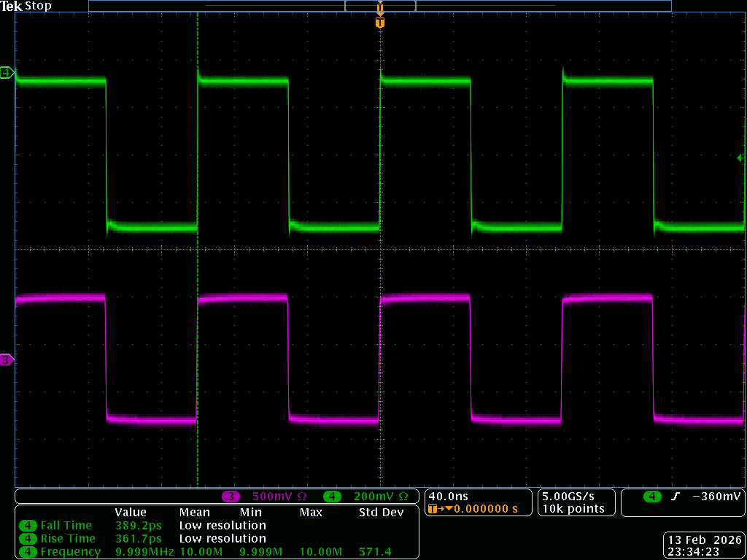Select the green channel 4 badge at 200mV
Image resolution: width=747 pixels, height=560 pixels.
tap(333, 497)
